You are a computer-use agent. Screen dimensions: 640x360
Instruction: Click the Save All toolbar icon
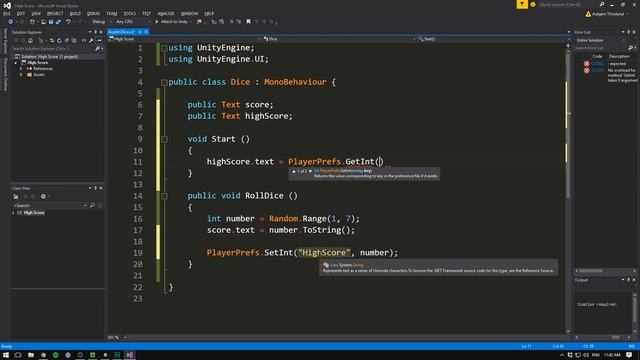pos(58,22)
